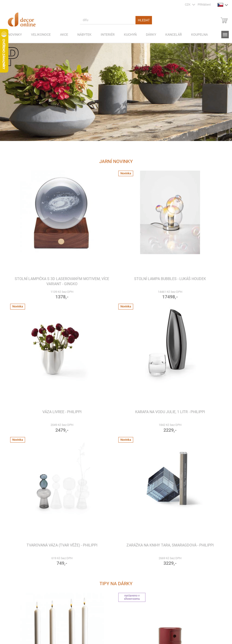Select the NÁBYTEK menu category

84,35
